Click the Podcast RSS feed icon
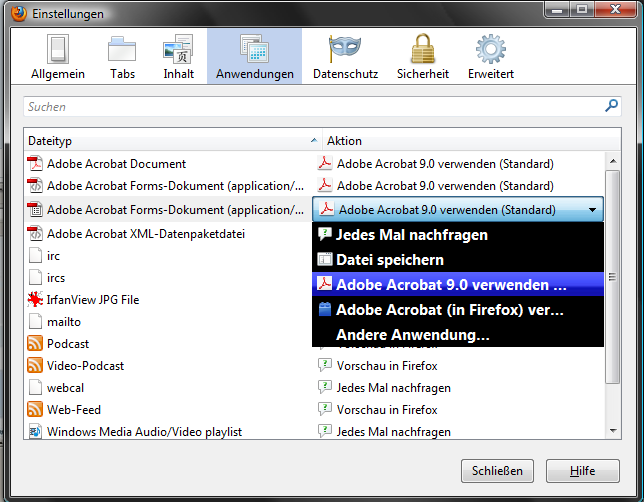The width and height of the screenshot is (644, 502). [35, 343]
